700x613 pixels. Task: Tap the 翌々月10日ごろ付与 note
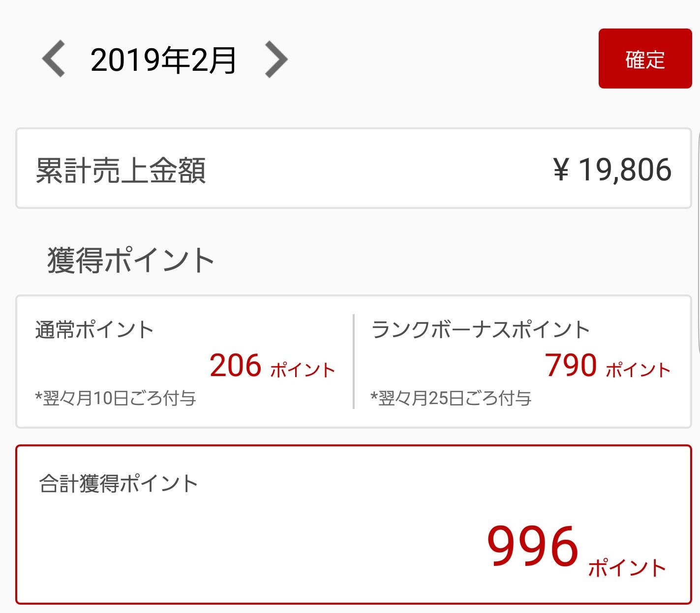pos(116,398)
